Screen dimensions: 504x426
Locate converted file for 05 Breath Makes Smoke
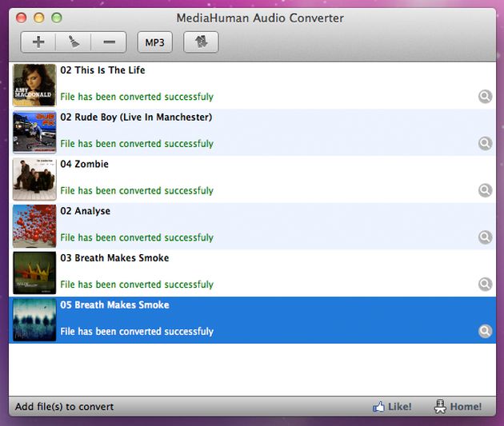pos(485,331)
